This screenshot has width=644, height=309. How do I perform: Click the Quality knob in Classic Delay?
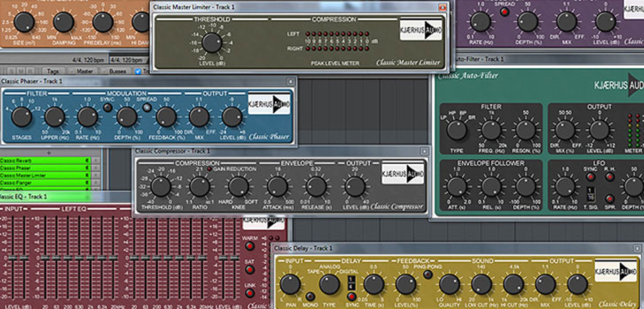(x=449, y=284)
